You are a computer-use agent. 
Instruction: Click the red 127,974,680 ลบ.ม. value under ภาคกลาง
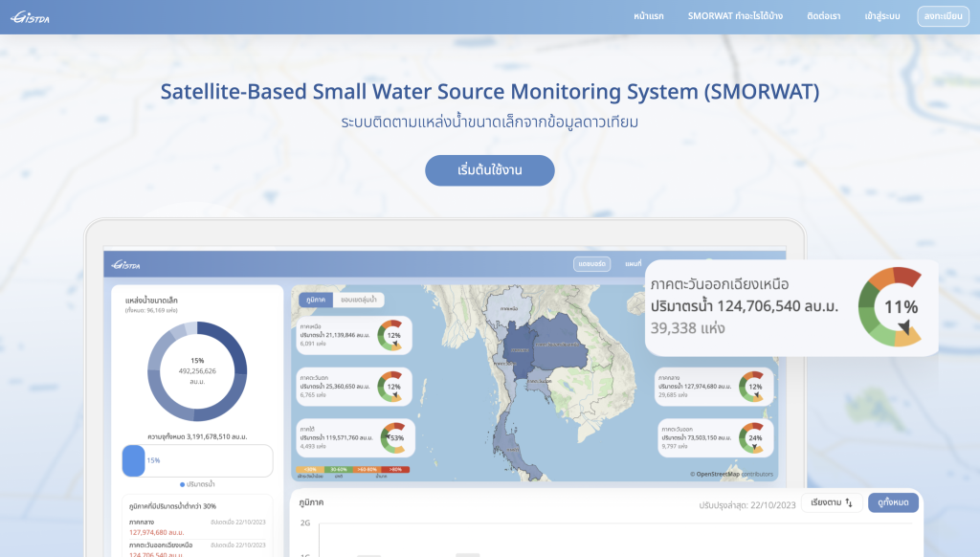[x=156, y=533]
